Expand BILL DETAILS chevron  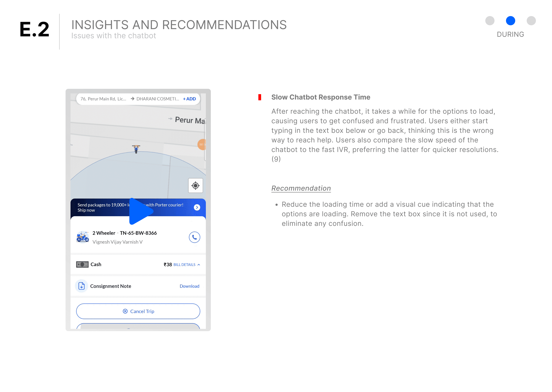click(199, 265)
